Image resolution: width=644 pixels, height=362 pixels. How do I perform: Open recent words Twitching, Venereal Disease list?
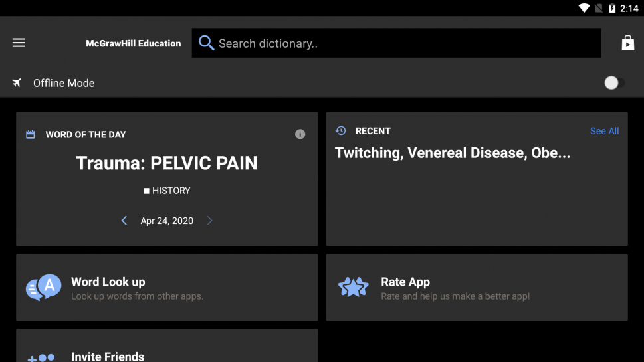click(x=453, y=153)
